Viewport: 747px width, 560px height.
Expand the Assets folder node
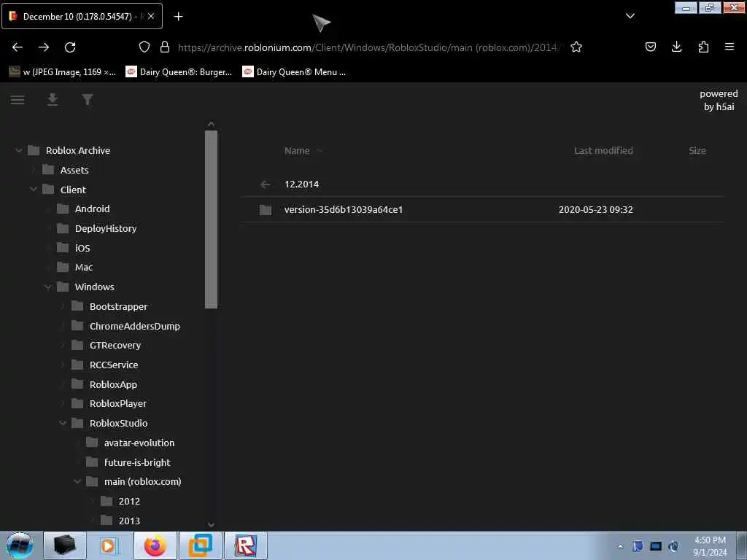pyautogui.click(x=33, y=170)
